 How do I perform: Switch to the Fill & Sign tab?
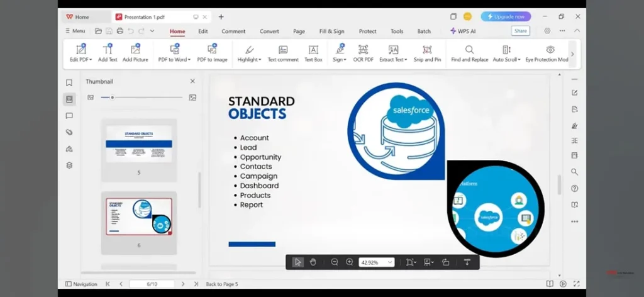(x=331, y=31)
